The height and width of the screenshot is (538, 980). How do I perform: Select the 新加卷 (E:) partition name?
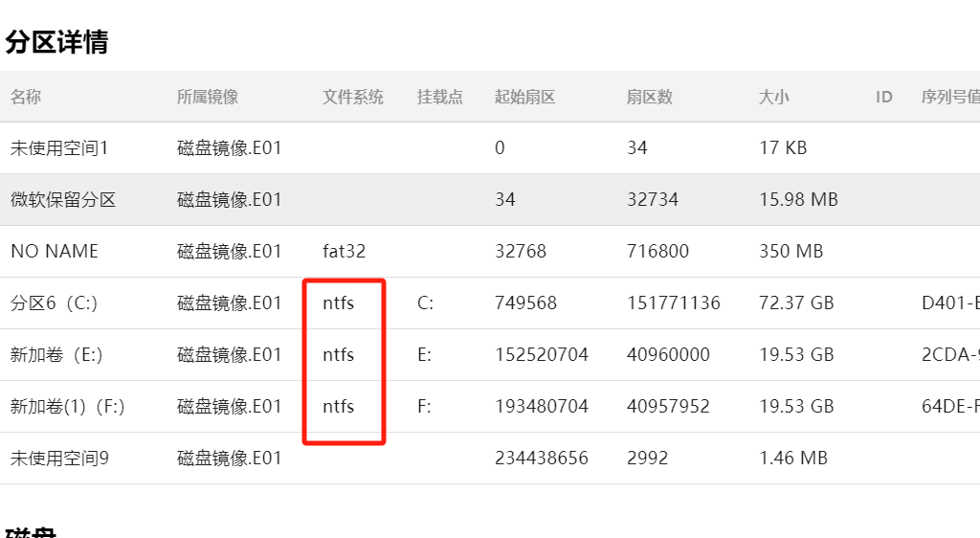56,355
